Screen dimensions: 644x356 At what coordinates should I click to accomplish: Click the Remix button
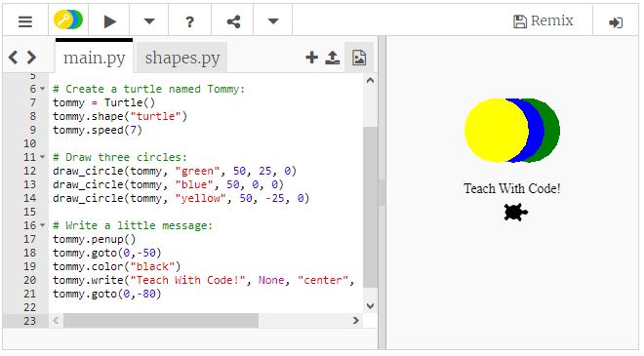click(543, 20)
